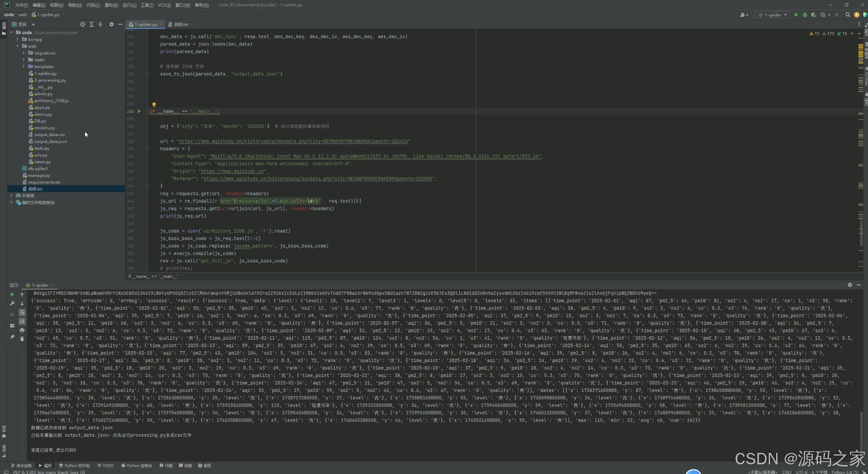Toggle scroll to end in console
This screenshot has width=868, height=474.
[x=22, y=321]
